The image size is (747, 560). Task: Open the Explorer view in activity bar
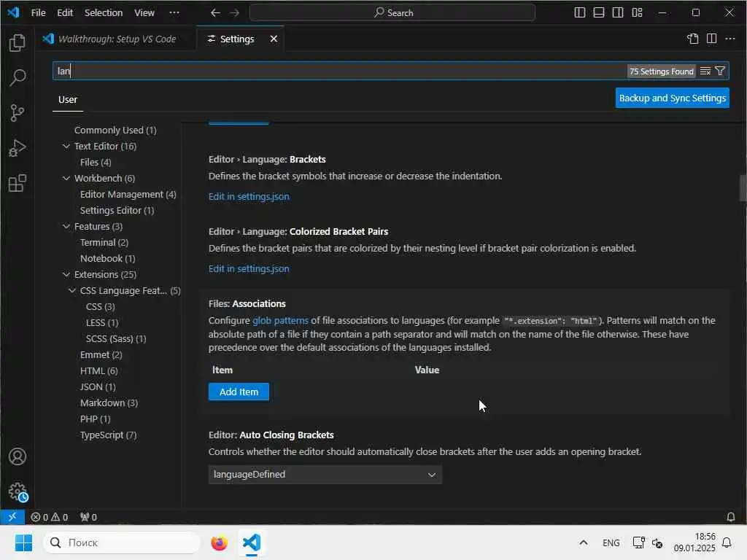pos(18,43)
